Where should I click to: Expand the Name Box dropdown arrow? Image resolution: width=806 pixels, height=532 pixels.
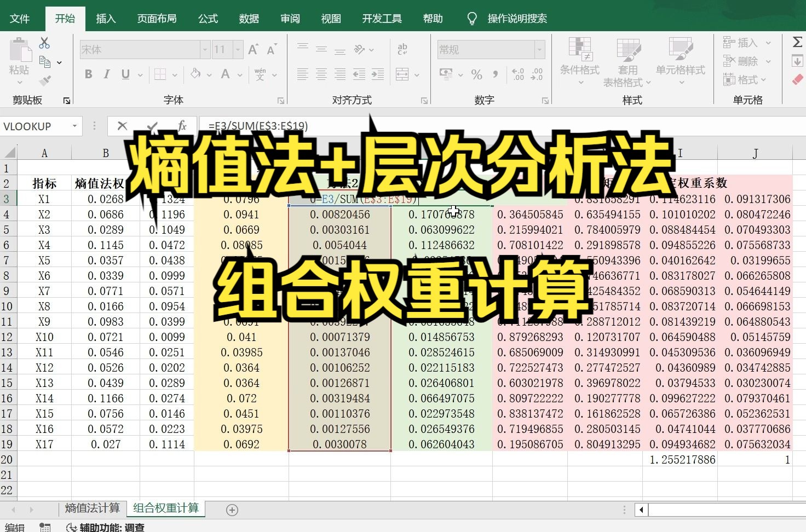click(74, 126)
